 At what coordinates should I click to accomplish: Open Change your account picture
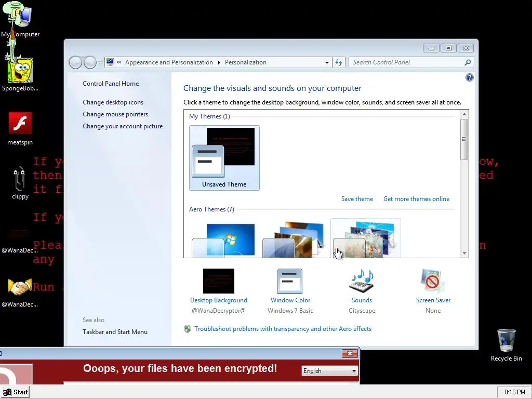tap(123, 126)
